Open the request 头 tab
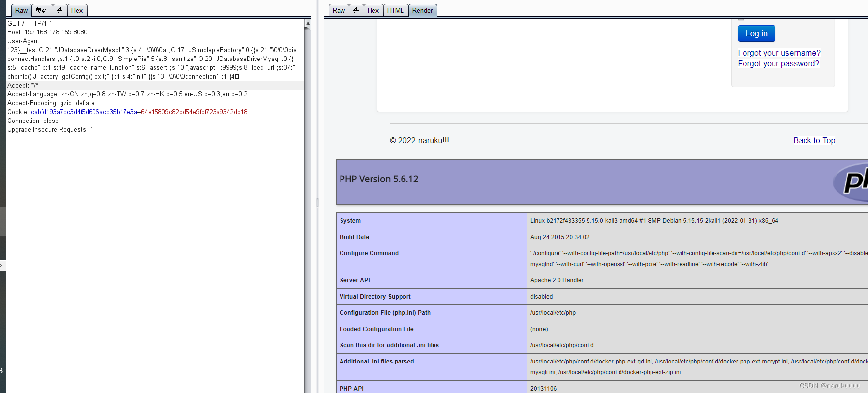The height and width of the screenshot is (393, 868). (x=60, y=10)
